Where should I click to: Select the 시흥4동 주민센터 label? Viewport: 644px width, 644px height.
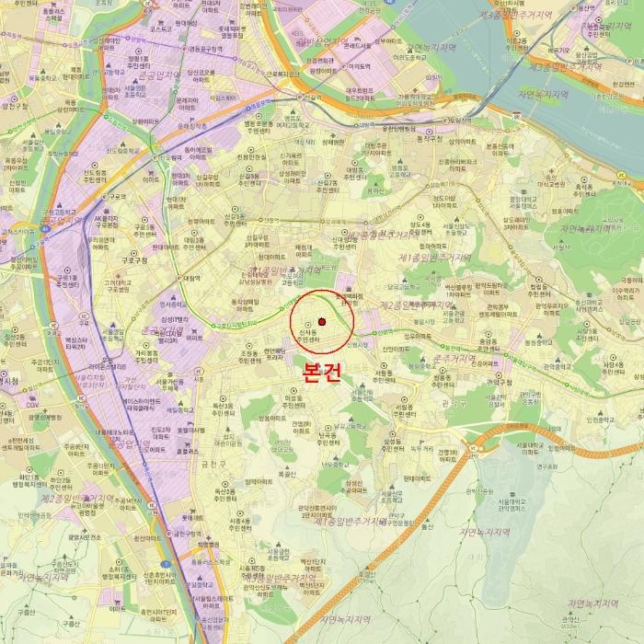point(240,524)
